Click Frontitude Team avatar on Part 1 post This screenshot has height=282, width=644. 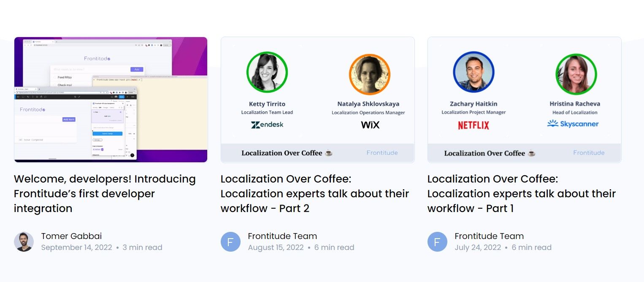click(x=437, y=242)
